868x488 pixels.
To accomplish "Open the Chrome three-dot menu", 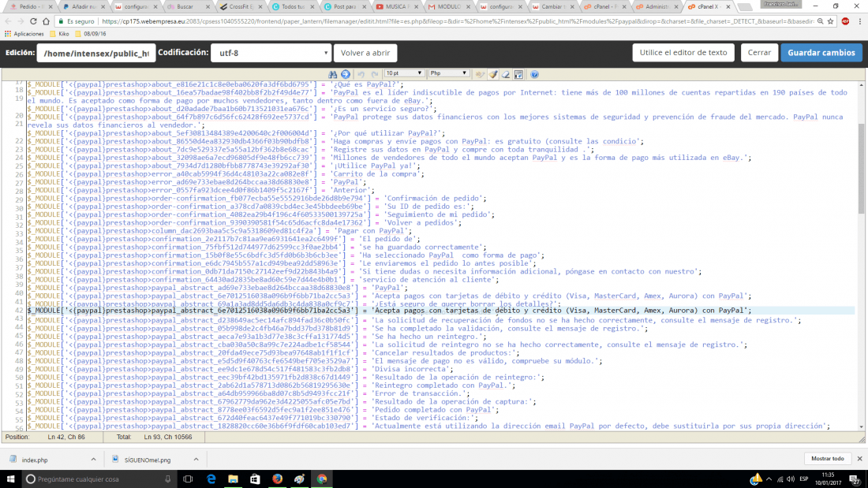I will (x=859, y=21).
